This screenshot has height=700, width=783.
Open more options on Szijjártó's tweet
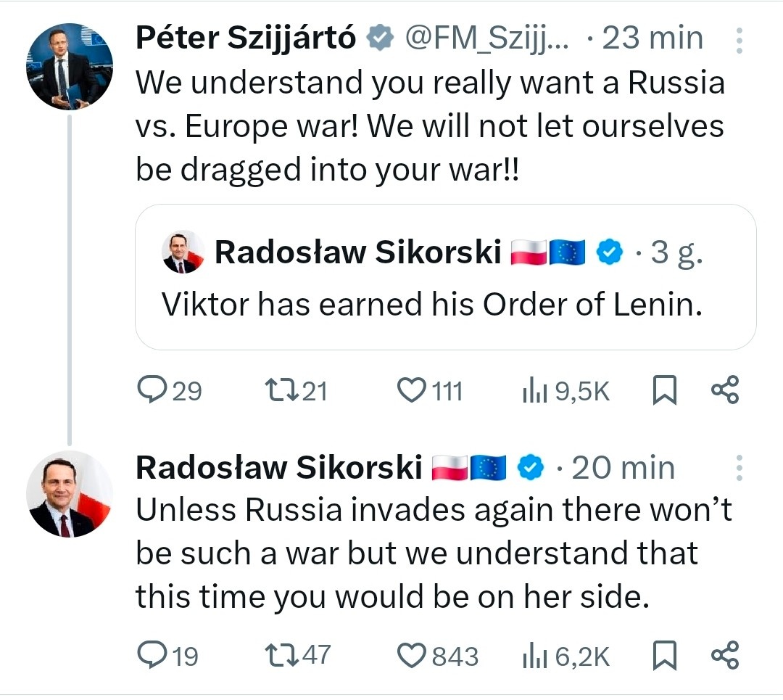coord(739,41)
